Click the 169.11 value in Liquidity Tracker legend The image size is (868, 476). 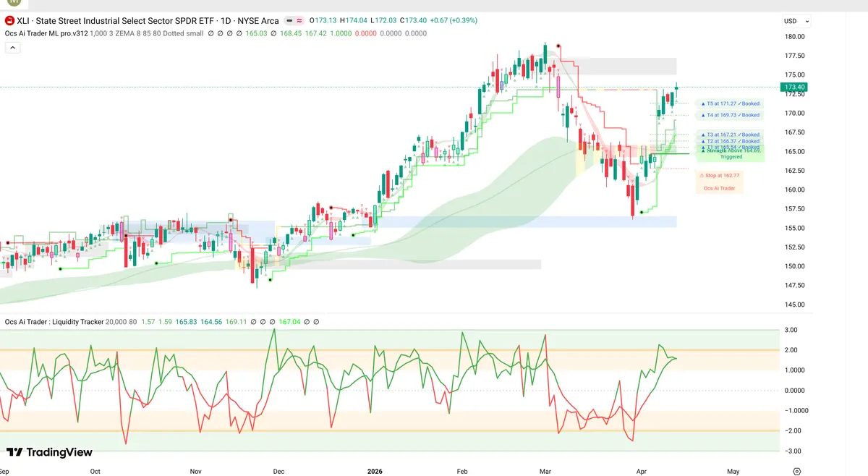tap(237, 322)
